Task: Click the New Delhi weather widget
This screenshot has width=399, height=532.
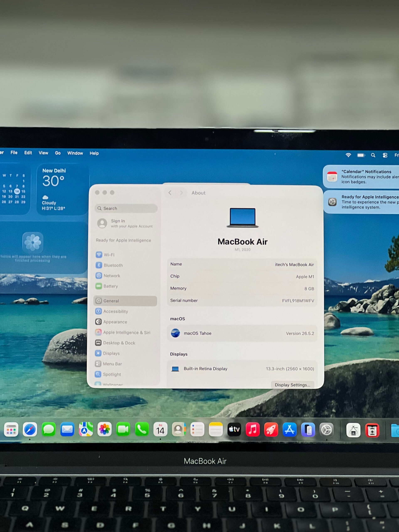Action: point(63,189)
